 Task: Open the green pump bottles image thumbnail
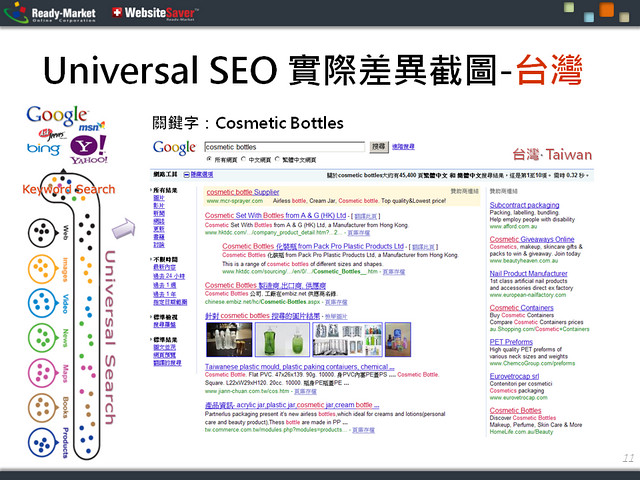coord(282,340)
